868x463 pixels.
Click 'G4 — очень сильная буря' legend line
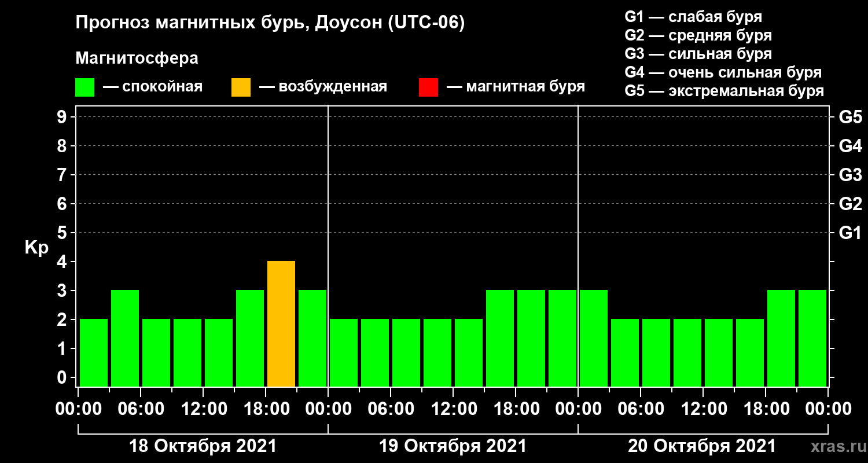coord(723,72)
